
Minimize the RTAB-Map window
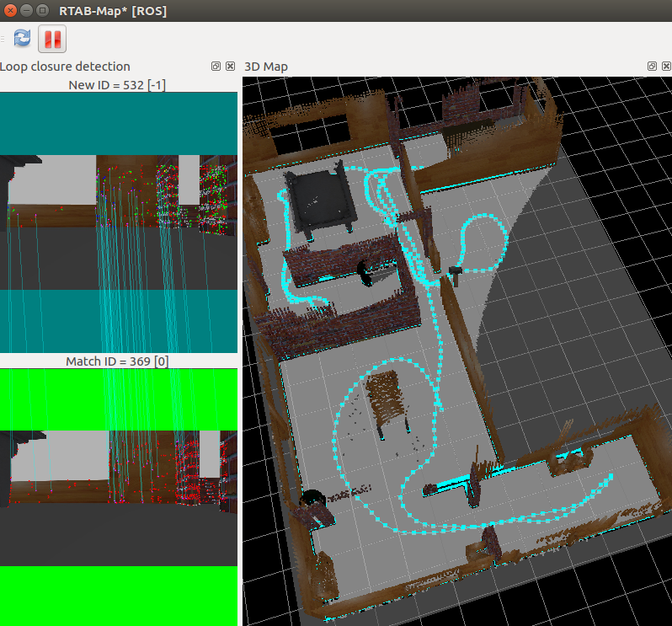tap(26, 10)
